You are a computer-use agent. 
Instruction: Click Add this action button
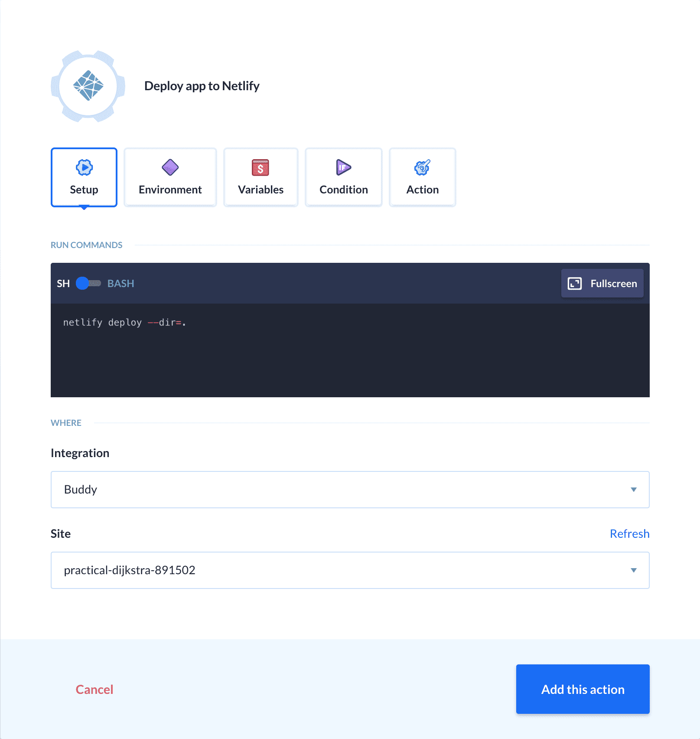(x=583, y=689)
